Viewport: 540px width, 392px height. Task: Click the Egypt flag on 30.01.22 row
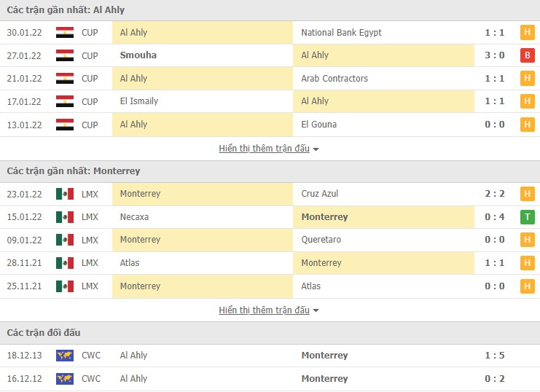point(65,32)
